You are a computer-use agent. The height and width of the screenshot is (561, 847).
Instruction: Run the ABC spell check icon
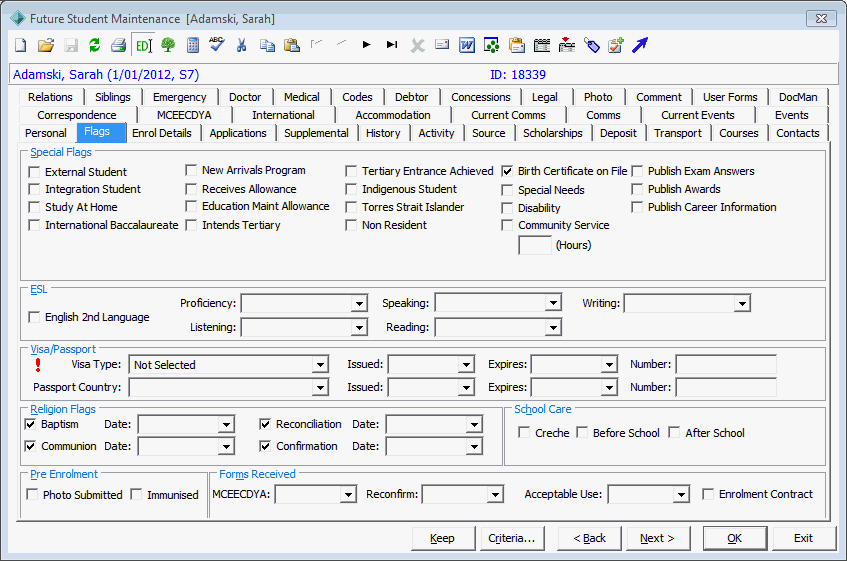217,44
